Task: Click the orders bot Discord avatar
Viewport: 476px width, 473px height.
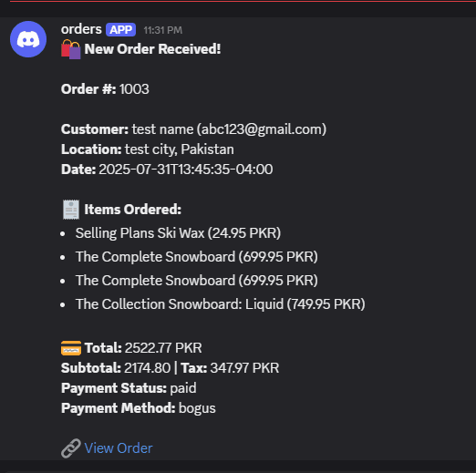Action: pyautogui.click(x=28, y=39)
